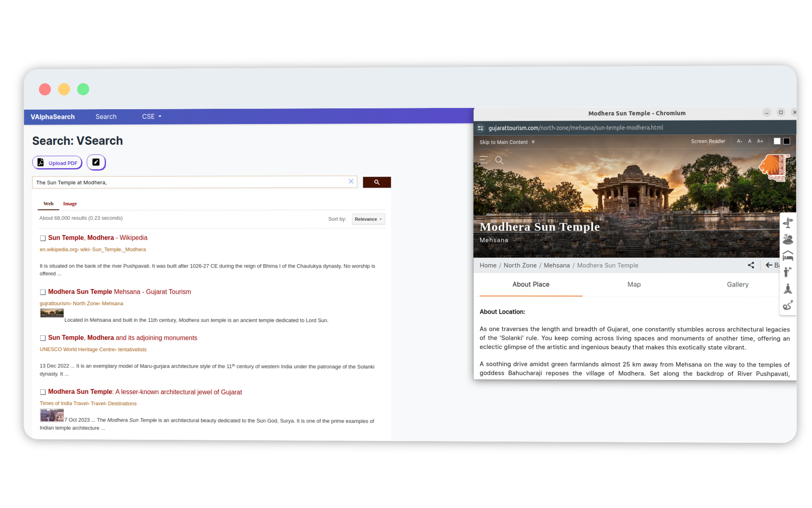
Task: Switch to the Image search tab
Action: point(69,203)
